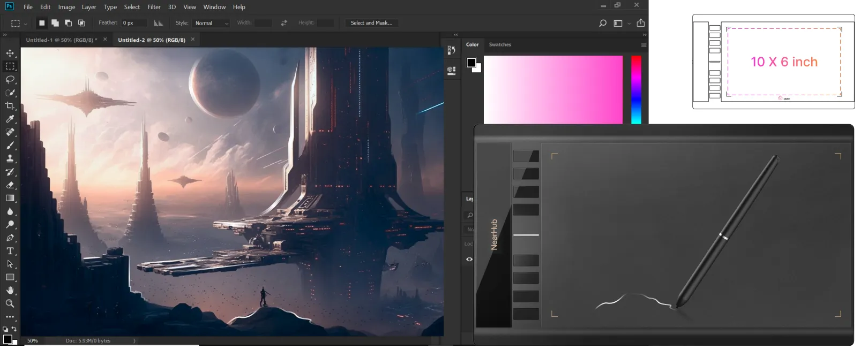This screenshot has width=868, height=358.
Task: Select the Gradient tool
Action: pos(10,198)
